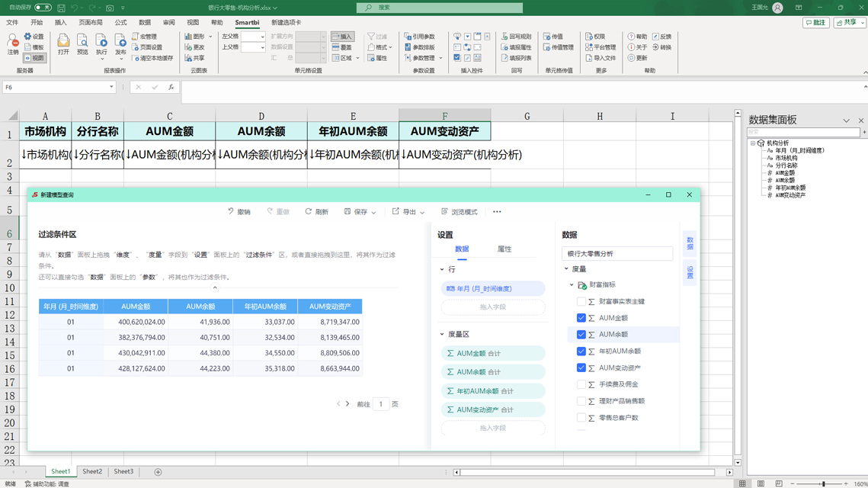Enable the 手续费及佣金 measure checkbox
This screenshot has height=488, width=868.
tap(581, 385)
